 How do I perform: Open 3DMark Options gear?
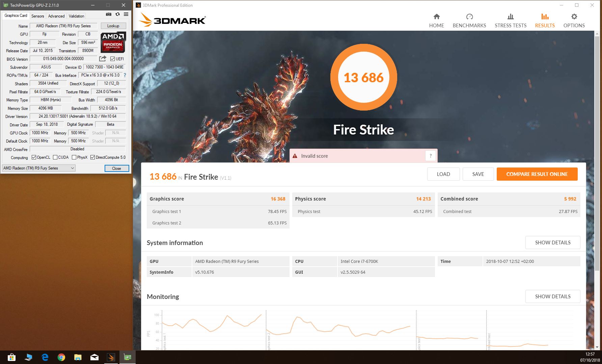tap(574, 21)
